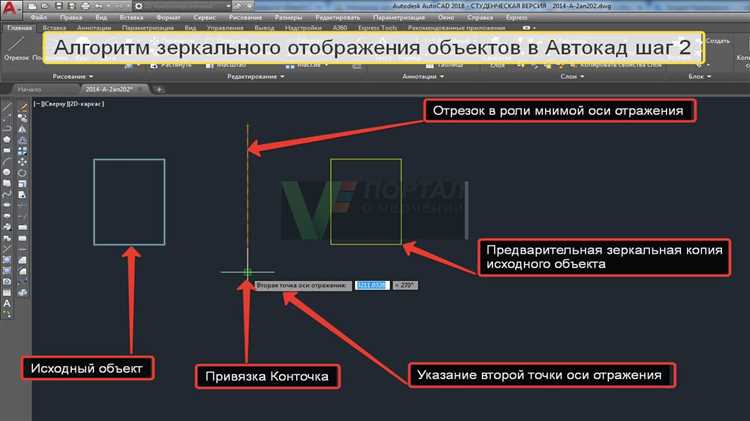Select the Multiline Text tool (A icon)
Screen dimensions: 750x421
[7, 303]
